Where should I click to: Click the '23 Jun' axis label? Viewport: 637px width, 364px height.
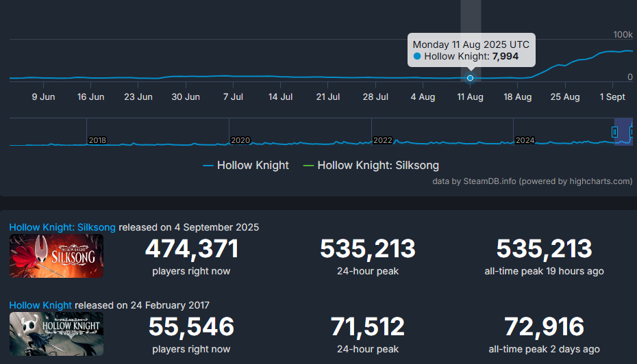point(138,97)
